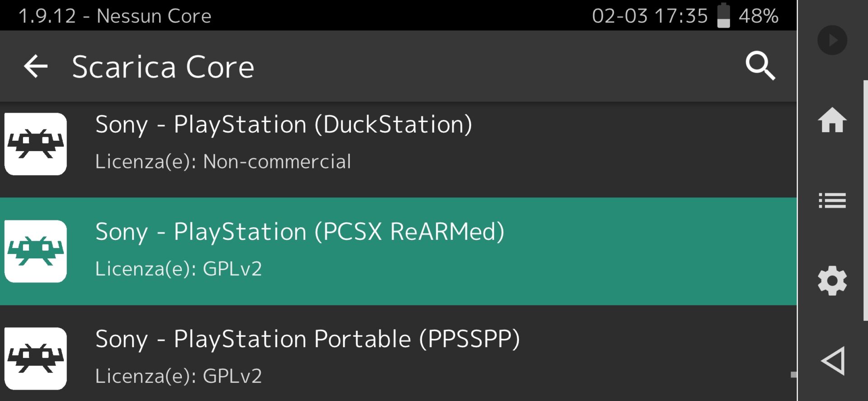
Task: Click the DuckStation core RetroArch icon
Action: click(36, 144)
